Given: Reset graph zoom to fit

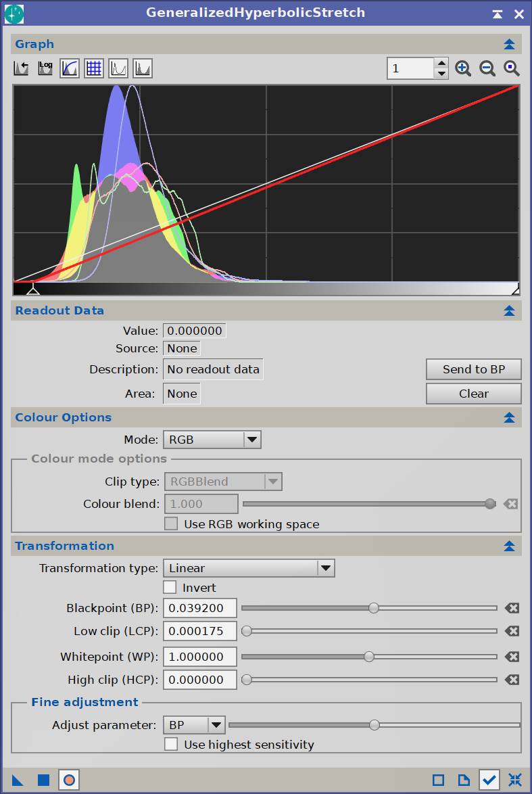Looking at the screenshot, I should pos(511,68).
